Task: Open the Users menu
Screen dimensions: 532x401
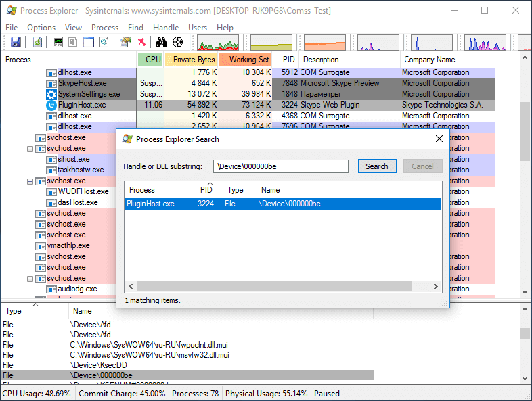Action: tap(198, 28)
